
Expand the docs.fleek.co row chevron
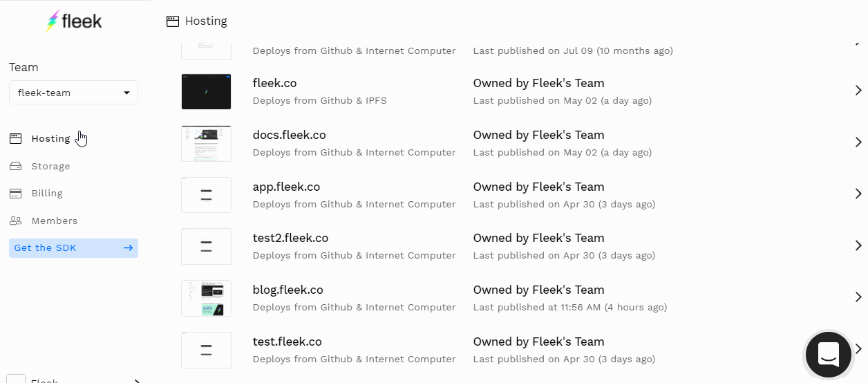pyautogui.click(x=858, y=142)
